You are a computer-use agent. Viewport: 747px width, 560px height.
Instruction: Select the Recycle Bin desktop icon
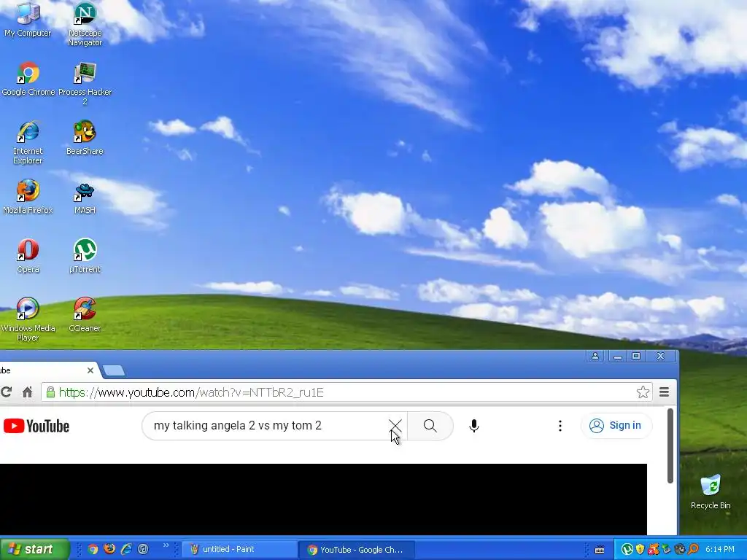click(711, 492)
